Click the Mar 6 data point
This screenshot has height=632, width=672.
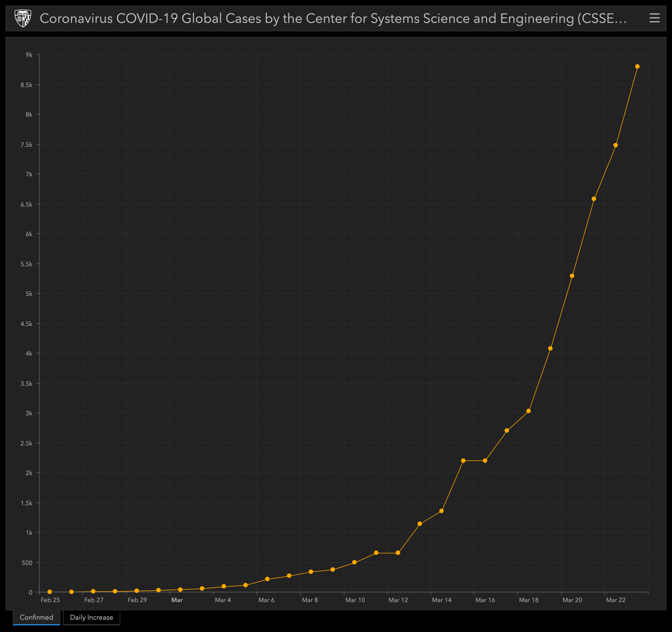coord(267,579)
